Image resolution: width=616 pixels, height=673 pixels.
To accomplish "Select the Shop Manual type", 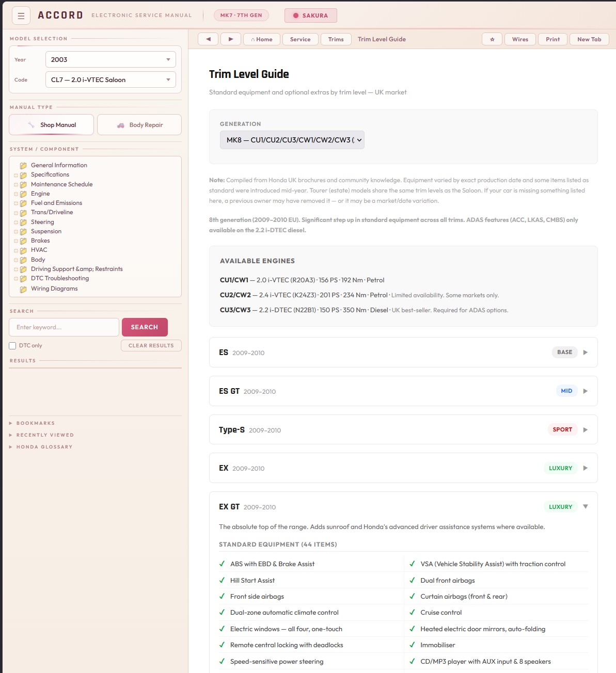I will tap(52, 125).
